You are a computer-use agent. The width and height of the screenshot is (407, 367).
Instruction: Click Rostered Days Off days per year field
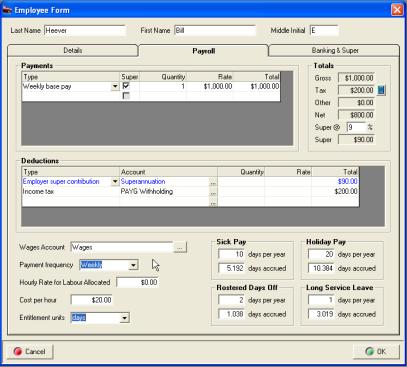click(x=231, y=300)
